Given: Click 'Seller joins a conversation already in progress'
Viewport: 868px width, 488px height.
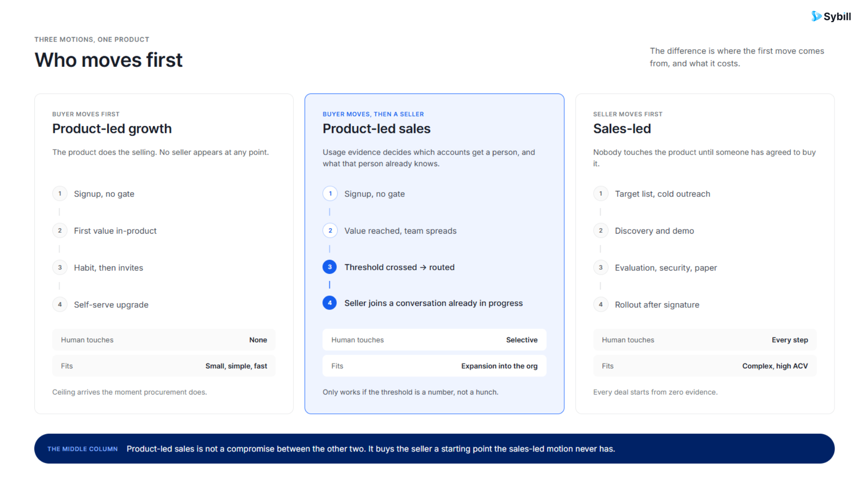Looking at the screenshot, I should [x=434, y=303].
